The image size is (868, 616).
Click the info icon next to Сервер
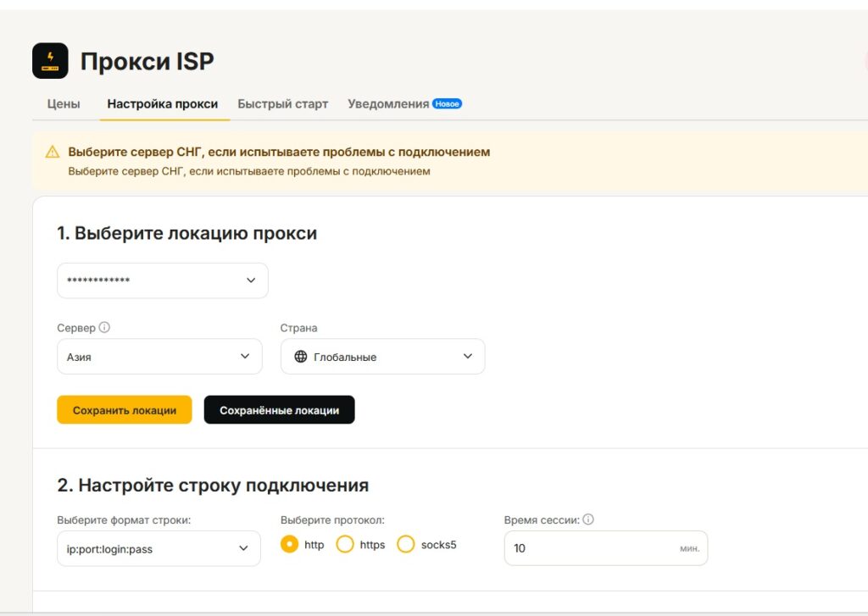pyautogui.click(x=104, y=327)
